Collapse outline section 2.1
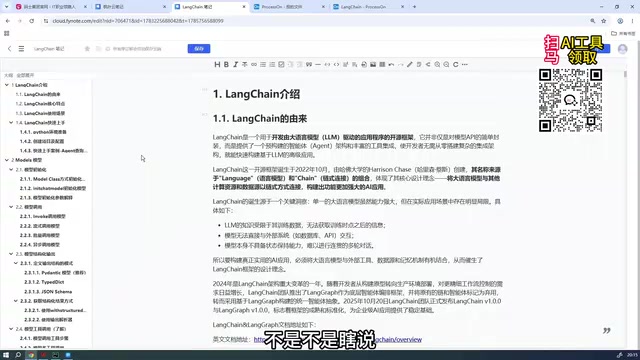640x360 pixels. [x=11, y=169]
